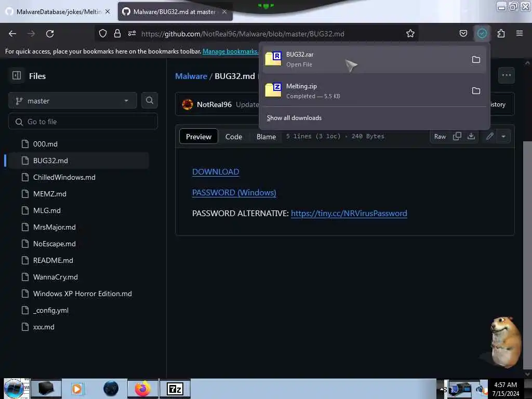Open media player taskbar icon
The height and width of the screenshot is (399, 532).
pyautogui.click(x=77, y=389)
